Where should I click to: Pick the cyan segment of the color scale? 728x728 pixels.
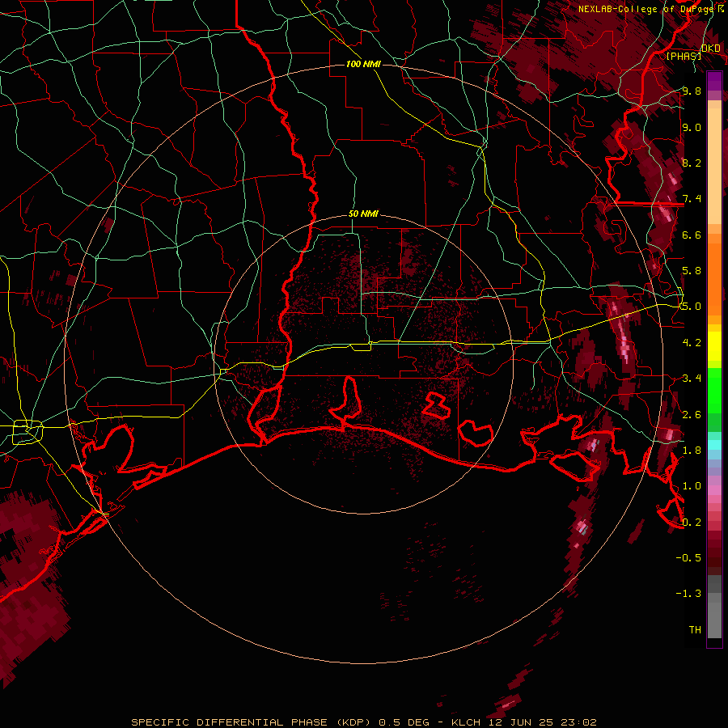coord(714,444)
